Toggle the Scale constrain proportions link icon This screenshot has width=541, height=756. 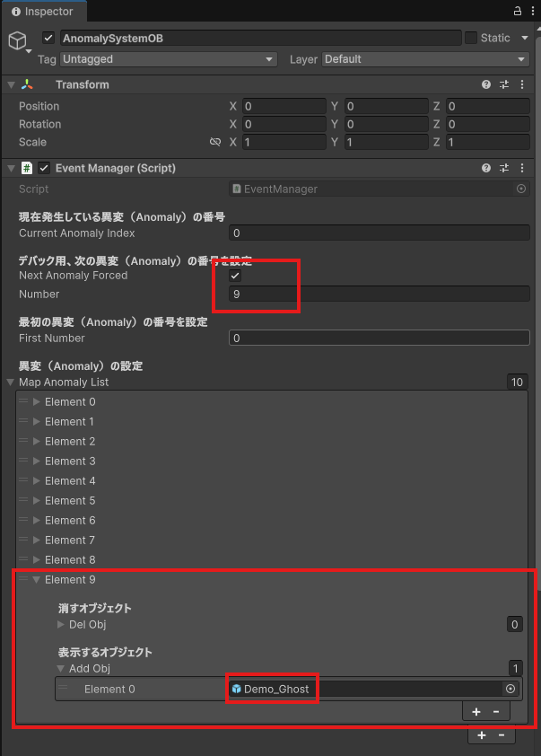[x=215, y=143]
